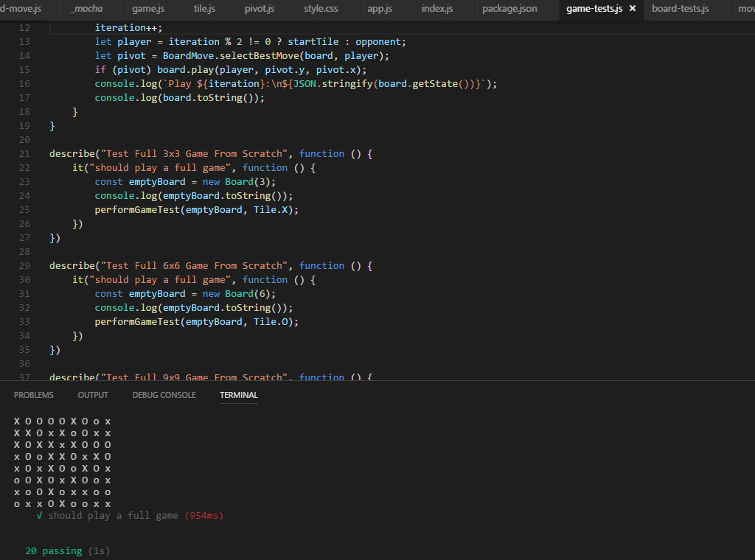This screenshot has height=560, width=755.
Task: Click line number 29 in the gutter
Action: coord(24,266)
